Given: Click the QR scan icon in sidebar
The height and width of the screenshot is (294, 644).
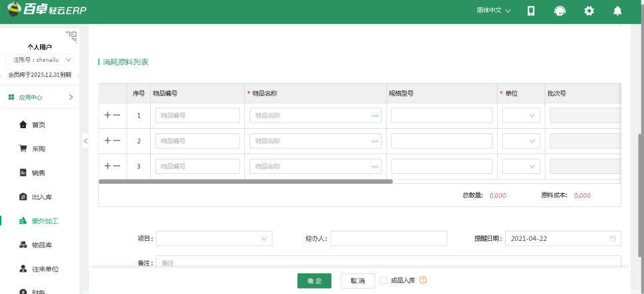Looking at the screenshot, I should pos(70,35).
